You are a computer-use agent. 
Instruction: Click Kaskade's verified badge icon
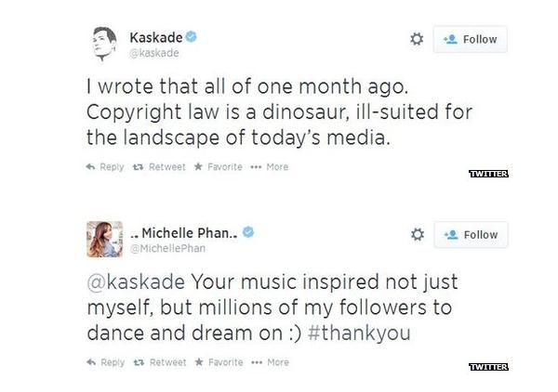tap(191, 37)
